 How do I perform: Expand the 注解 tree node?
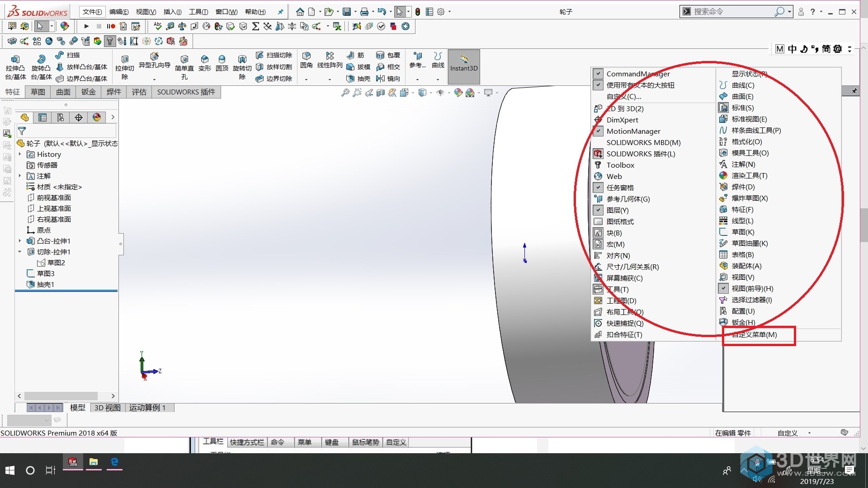19,176
